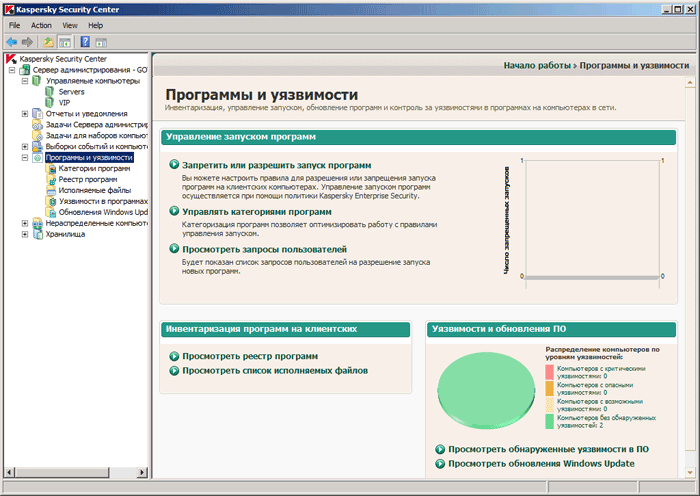Click arrow icon beside Управлять категориями программ

pyautogui.click(x=174, y=211)
